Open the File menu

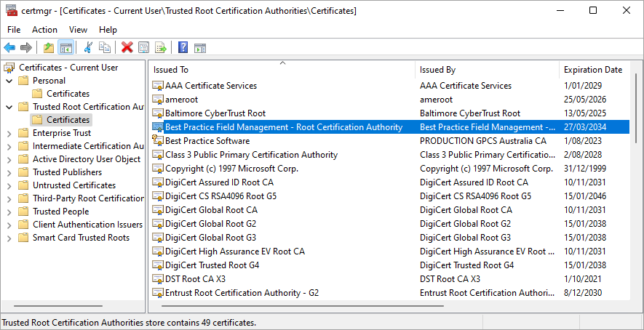[x=14, y=30]
